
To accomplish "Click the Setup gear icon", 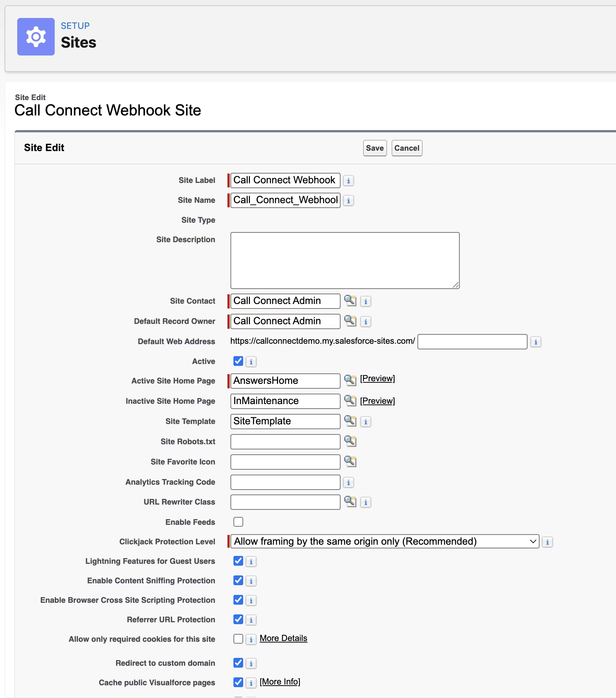I will pyautogui.click(x=36, y=37).
